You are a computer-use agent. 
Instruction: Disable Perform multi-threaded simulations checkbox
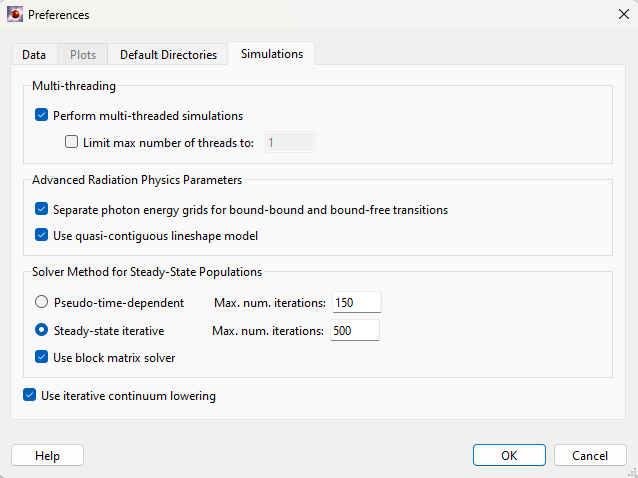click(x=41, y=115)
